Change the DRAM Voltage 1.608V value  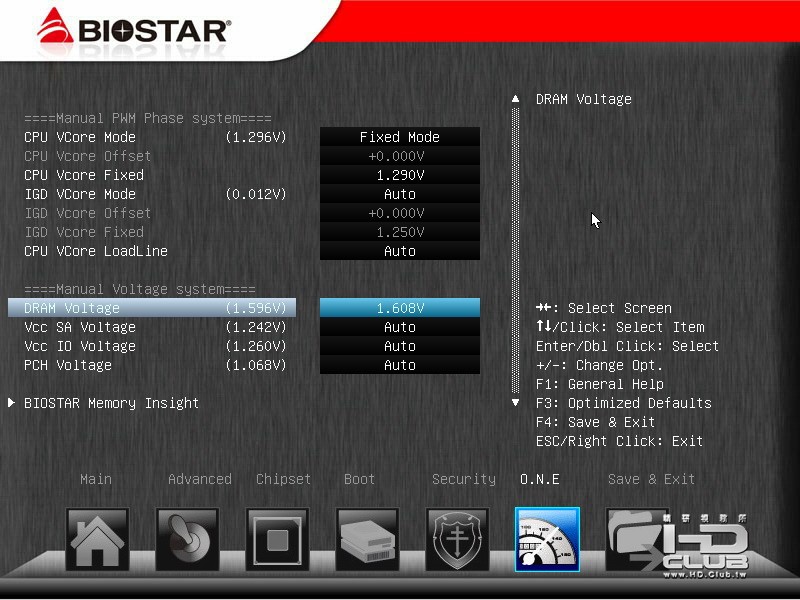pos(399,308)
